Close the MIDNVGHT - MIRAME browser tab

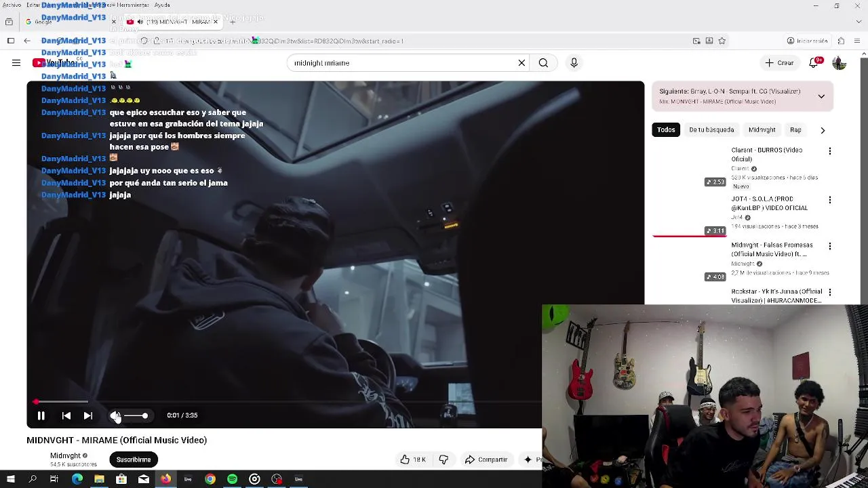[x=216, y=22]
